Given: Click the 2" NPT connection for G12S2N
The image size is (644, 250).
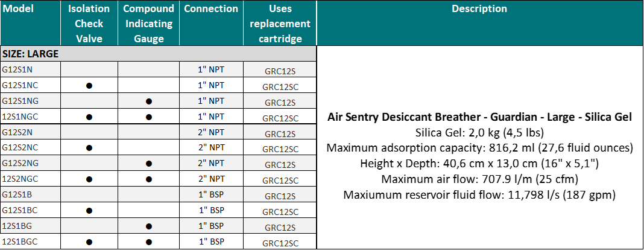Looking at the screenshot, I should [211, 132].
